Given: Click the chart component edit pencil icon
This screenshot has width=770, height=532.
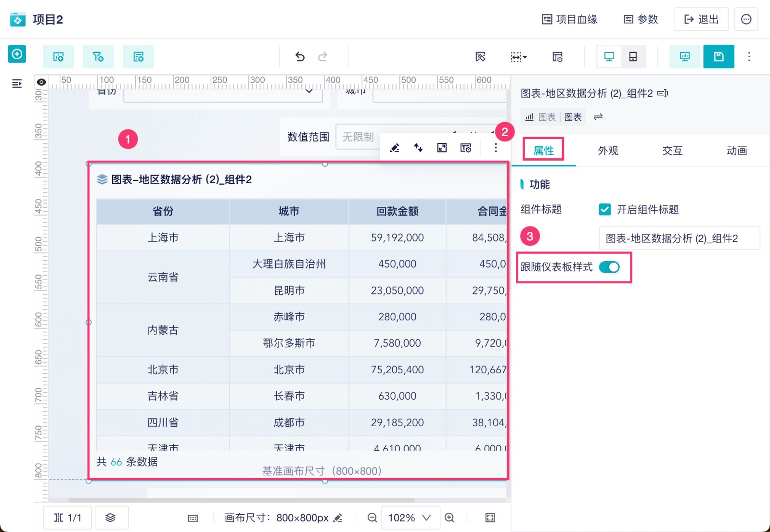Looking at the screenshot, I should click(395, 148).
